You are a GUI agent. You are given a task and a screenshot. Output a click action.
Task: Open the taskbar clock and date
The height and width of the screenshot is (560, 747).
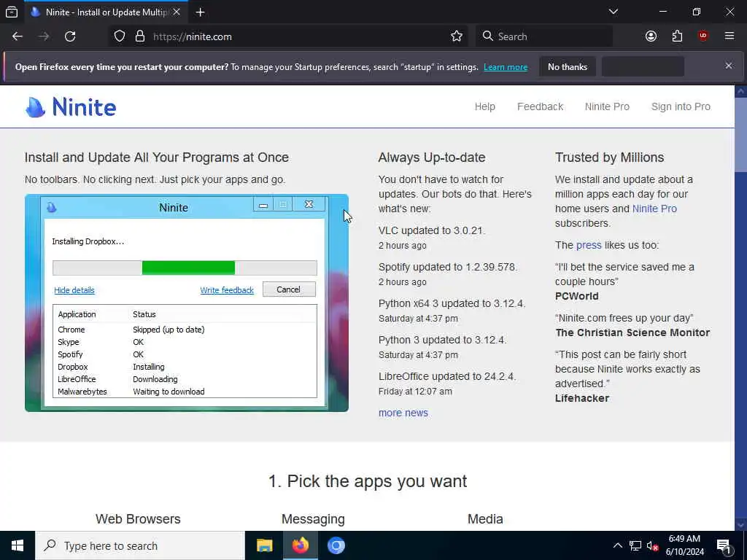[x=684, y=545]
